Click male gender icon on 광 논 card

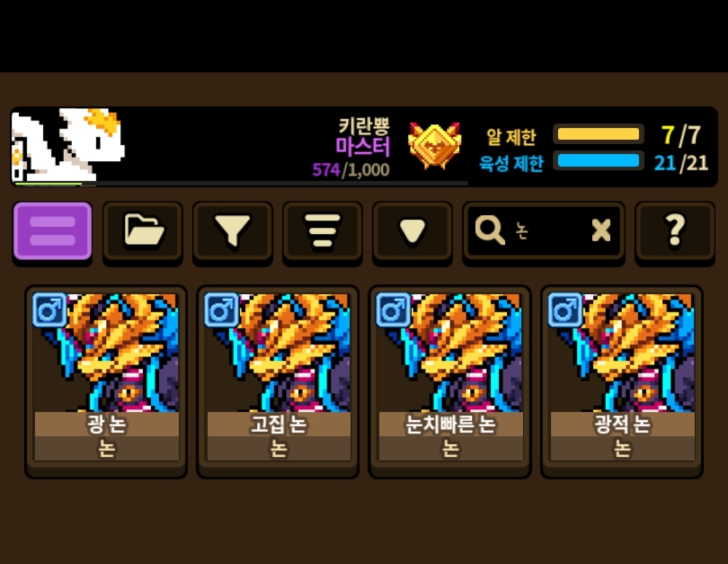point(50,309)
